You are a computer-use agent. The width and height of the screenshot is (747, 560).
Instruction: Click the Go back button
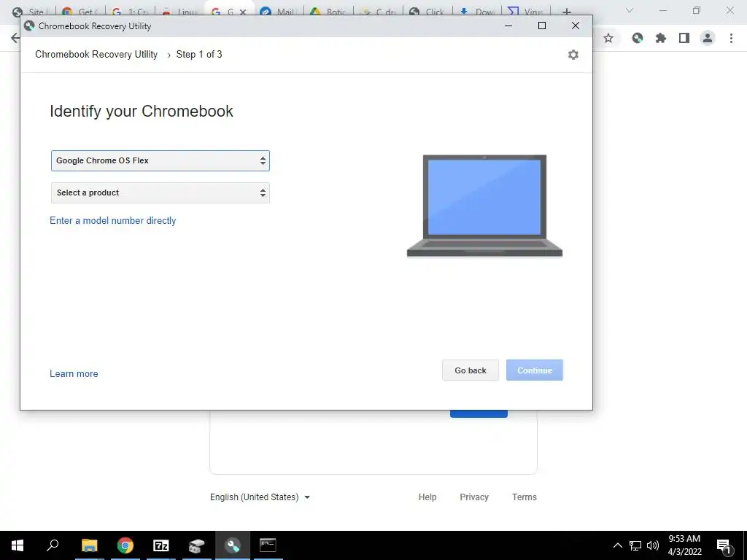point(471,370)
